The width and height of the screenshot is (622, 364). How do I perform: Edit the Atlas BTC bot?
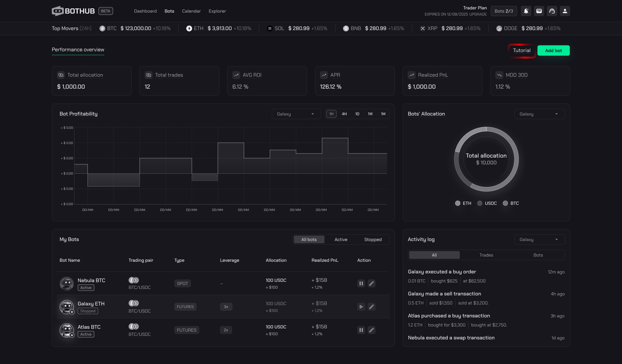pyautogui.click(x=372, y=330)
